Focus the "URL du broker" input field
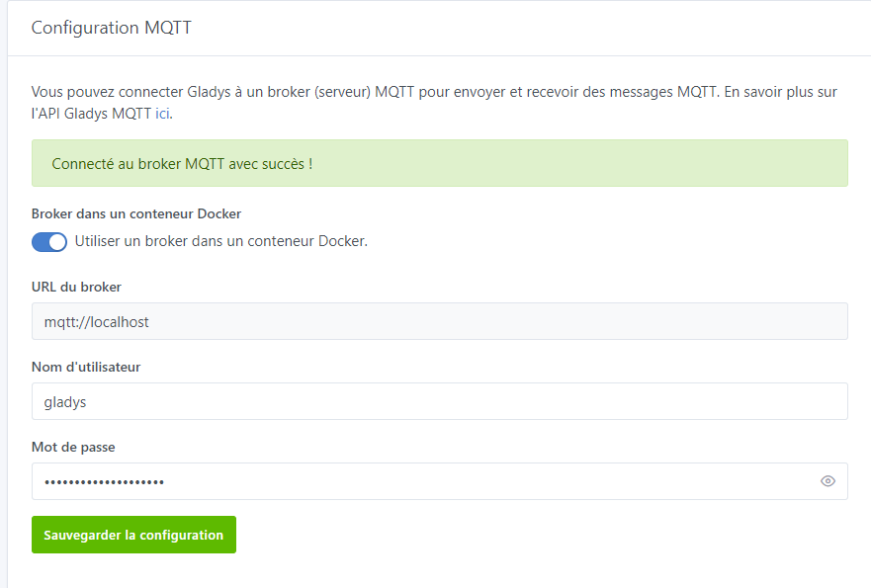This screenshot has height=588, width=871. pyautogui.click(x=439, y=321)
